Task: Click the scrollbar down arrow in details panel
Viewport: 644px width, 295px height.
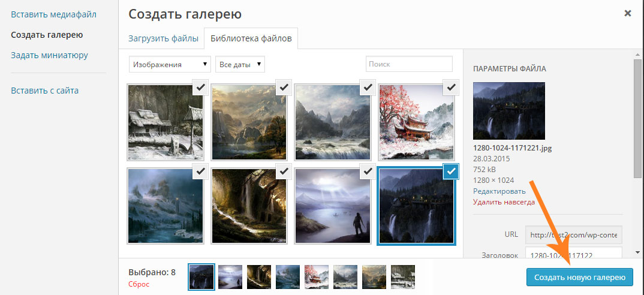Action: [637, 252]
